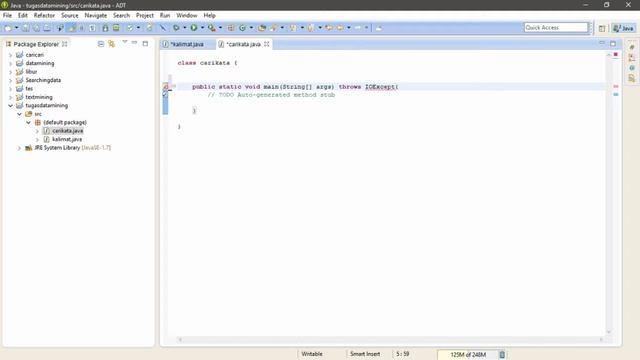Click the Open Type toolbar icon
The width and height of the screenshot is (640, 360).
coord(262,28)
